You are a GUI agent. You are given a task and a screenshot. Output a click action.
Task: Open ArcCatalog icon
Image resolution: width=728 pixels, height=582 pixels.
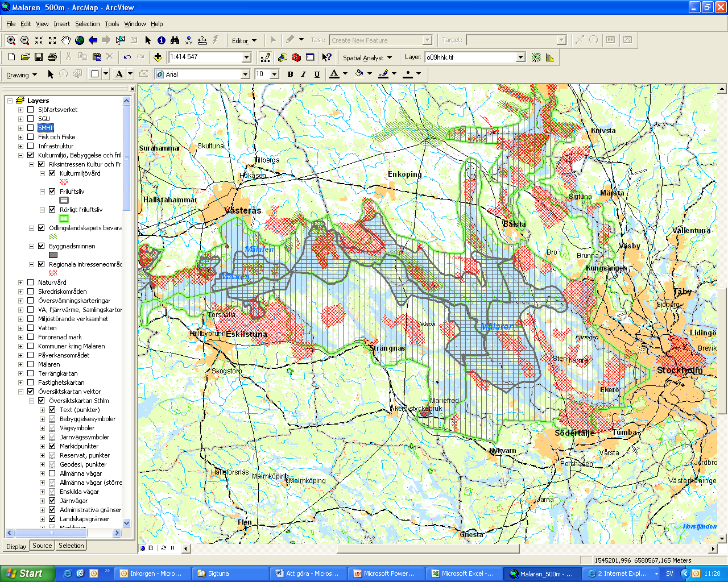point(283,57)
